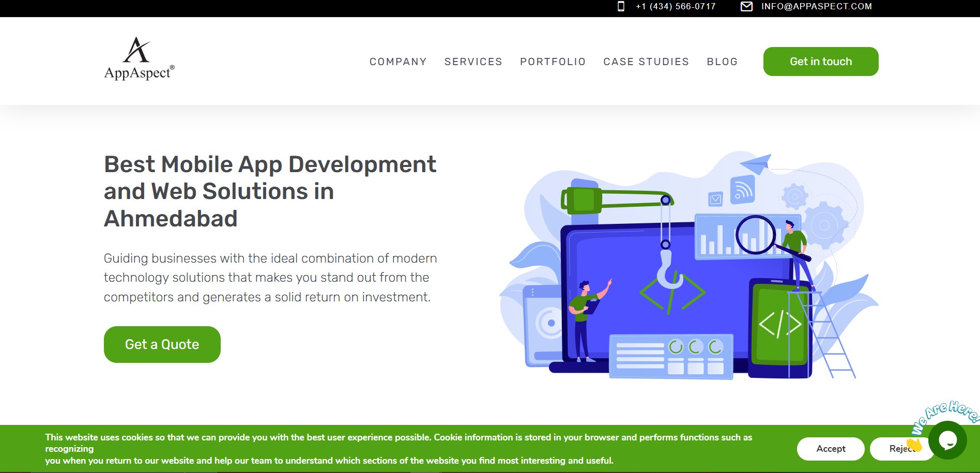Screen dimensions: 980x473
Task: Click the RSS feed icon in illustration
Action: click(742, 190)
